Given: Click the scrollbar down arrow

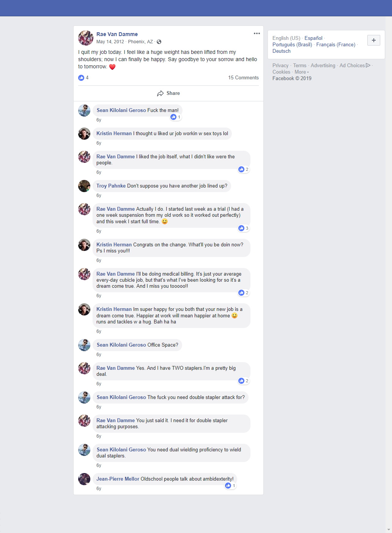Looking at the screenshot, I should point(389,530).
